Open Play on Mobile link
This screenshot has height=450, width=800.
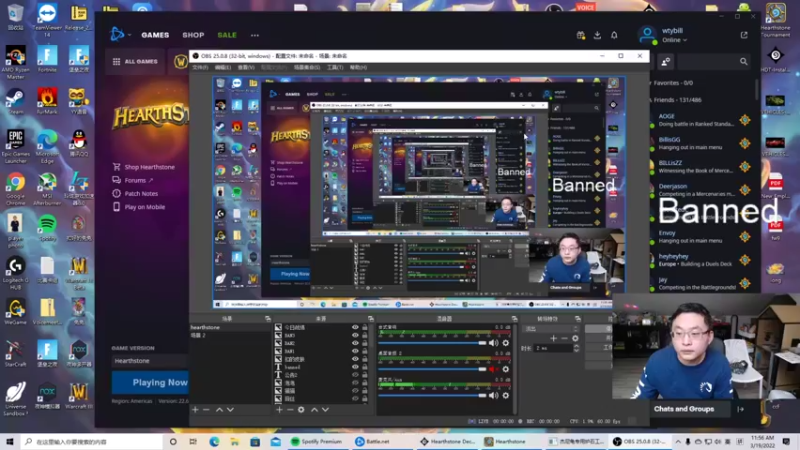click(138, 207)
